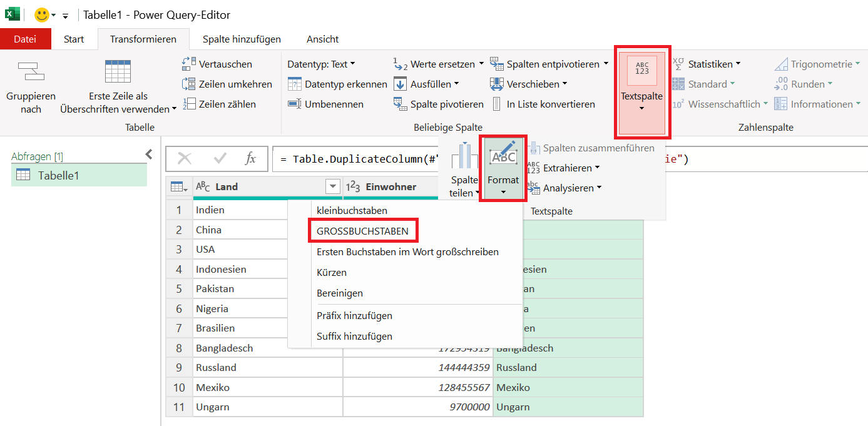This screenshot has height=426, width=868.
Task: Click the Indien cell in Land column
Action: pos(241,210)
